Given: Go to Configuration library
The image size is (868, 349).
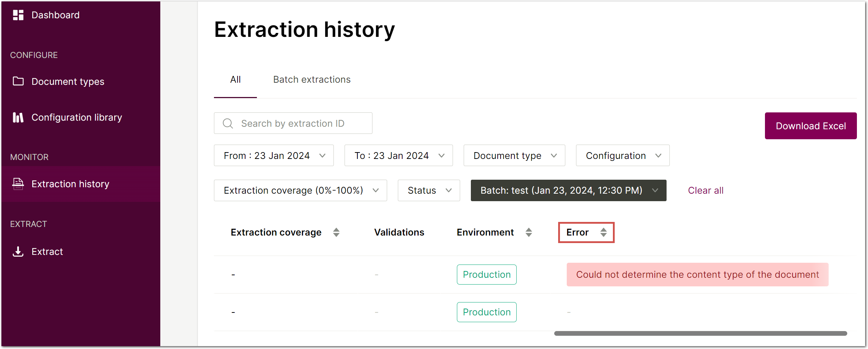Looking at the screenshot, I should (77, 117).
